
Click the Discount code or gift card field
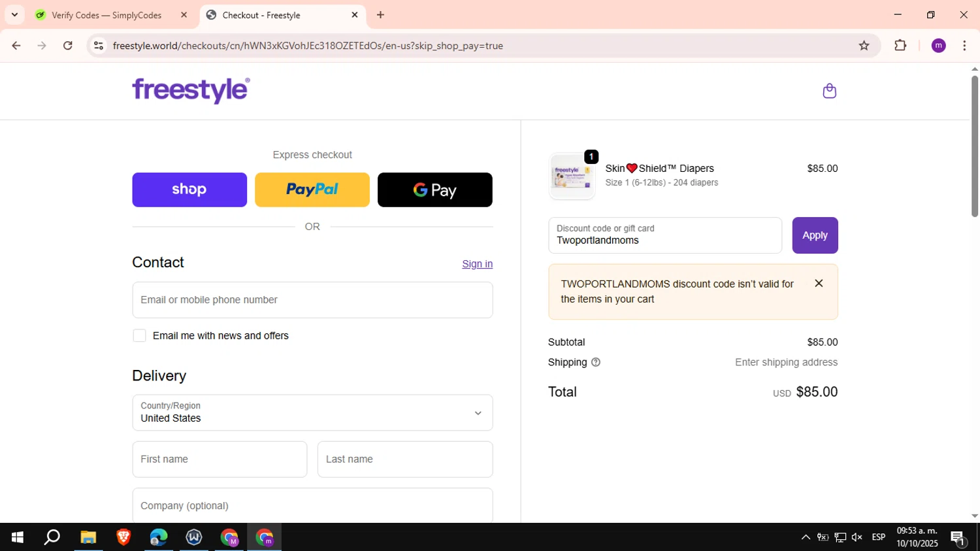point(665,235)
